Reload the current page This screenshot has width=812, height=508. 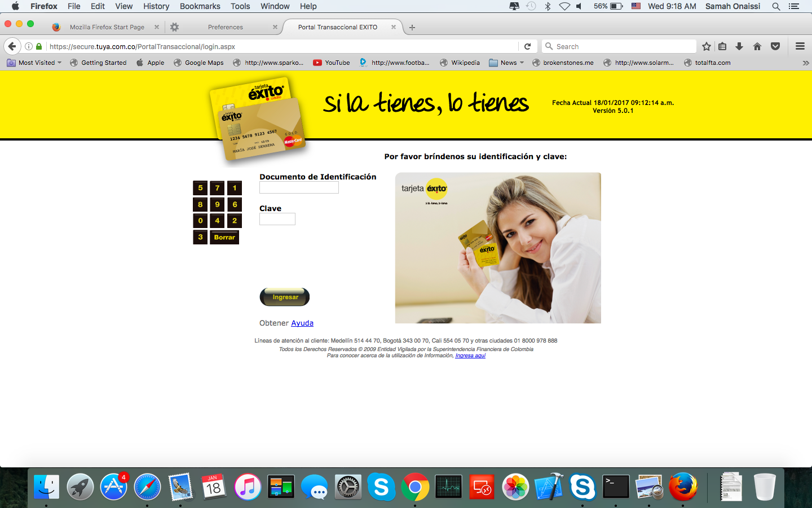527,46
